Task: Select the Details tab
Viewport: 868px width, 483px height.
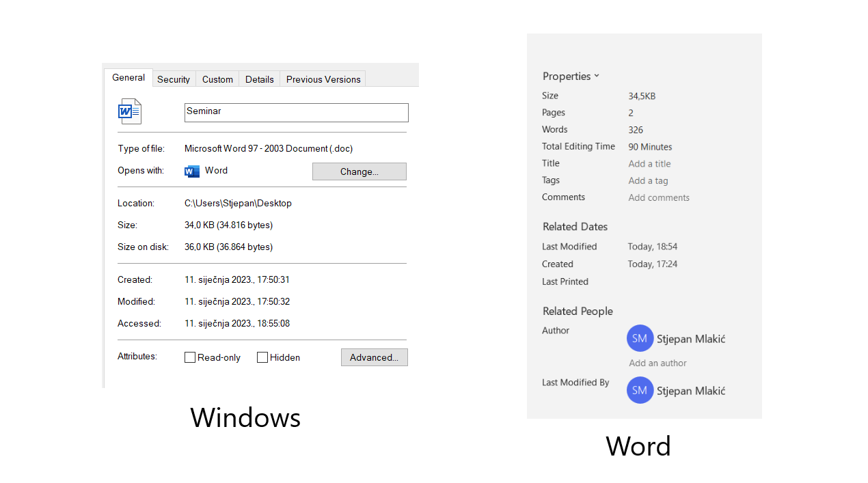Action: point(260,79)
